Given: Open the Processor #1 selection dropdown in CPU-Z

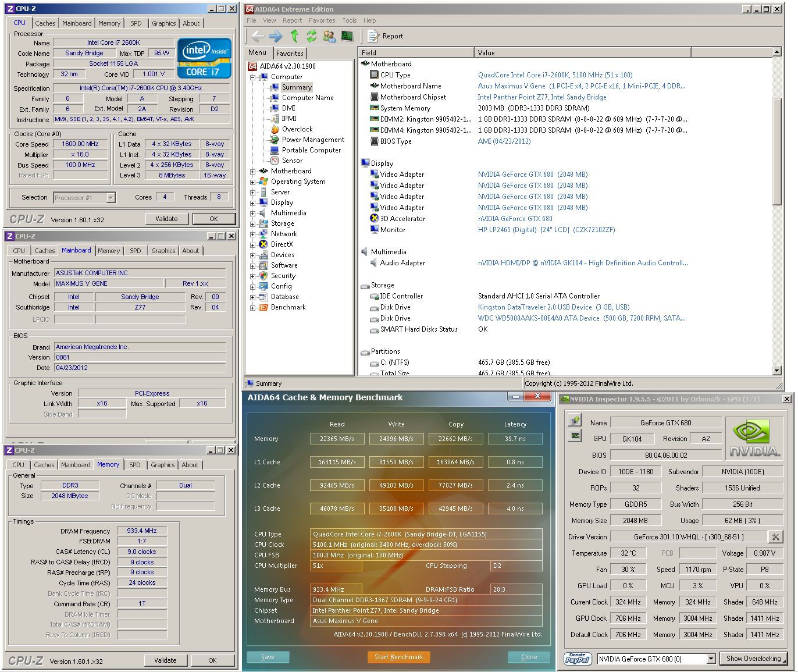Looking at the screenshot, I should tap(111, 198).
